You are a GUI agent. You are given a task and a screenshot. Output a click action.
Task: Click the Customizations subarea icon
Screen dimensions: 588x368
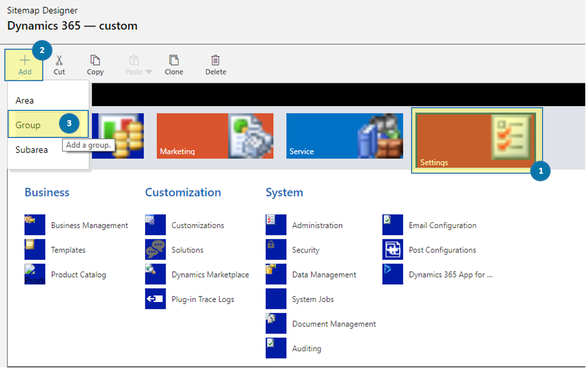(x=155, y=225)
